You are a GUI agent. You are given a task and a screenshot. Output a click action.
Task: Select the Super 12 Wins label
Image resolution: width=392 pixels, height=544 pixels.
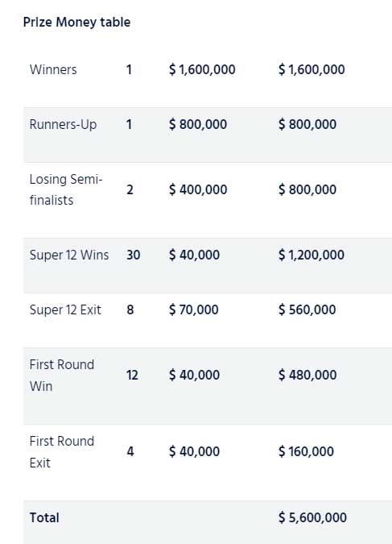pos(69,255)
